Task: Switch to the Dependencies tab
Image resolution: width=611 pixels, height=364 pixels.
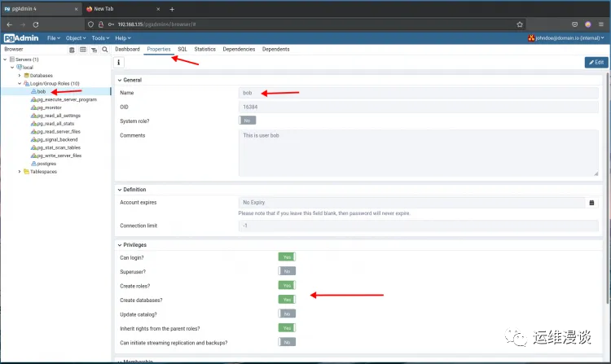Action: (239, 50)
